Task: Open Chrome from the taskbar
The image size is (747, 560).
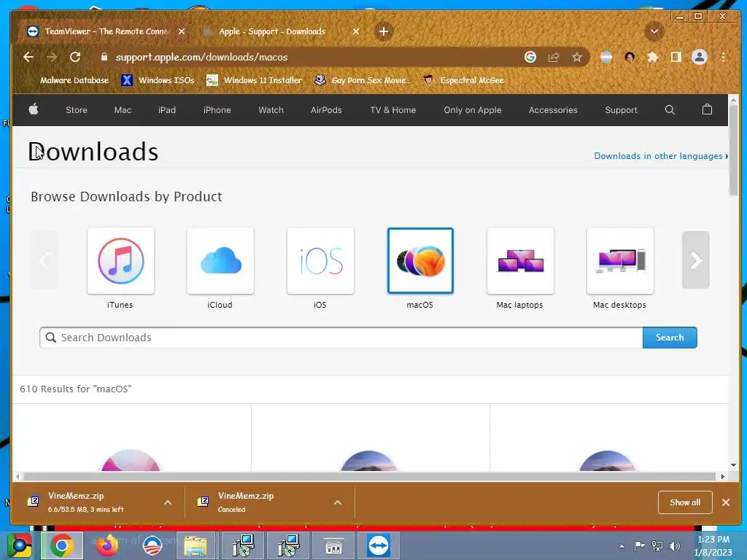Action: tap(62, 545)
